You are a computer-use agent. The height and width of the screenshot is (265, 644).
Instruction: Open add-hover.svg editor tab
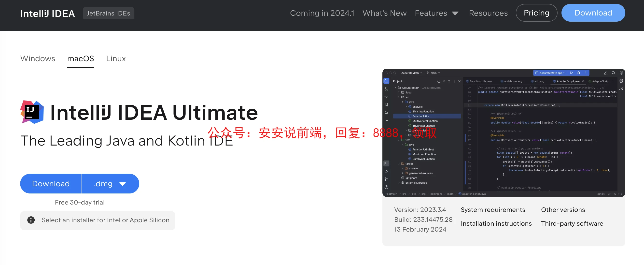[511, 81]
